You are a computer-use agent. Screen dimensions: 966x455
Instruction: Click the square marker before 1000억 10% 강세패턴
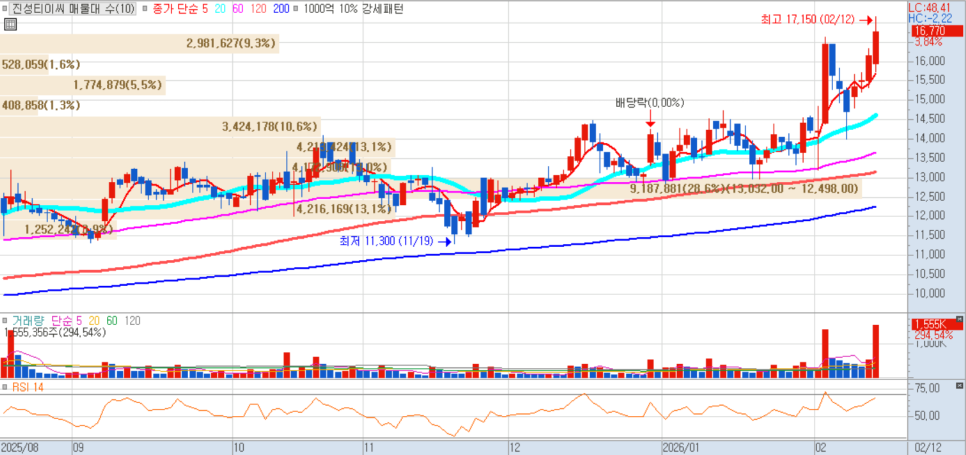[x=296, y=10]
